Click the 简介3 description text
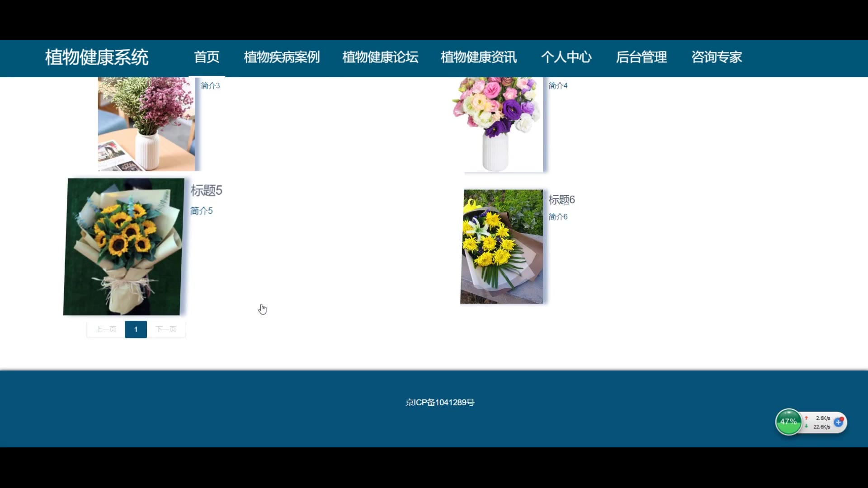The height and width of the screenshot is (488, 868). click(210, 86)
